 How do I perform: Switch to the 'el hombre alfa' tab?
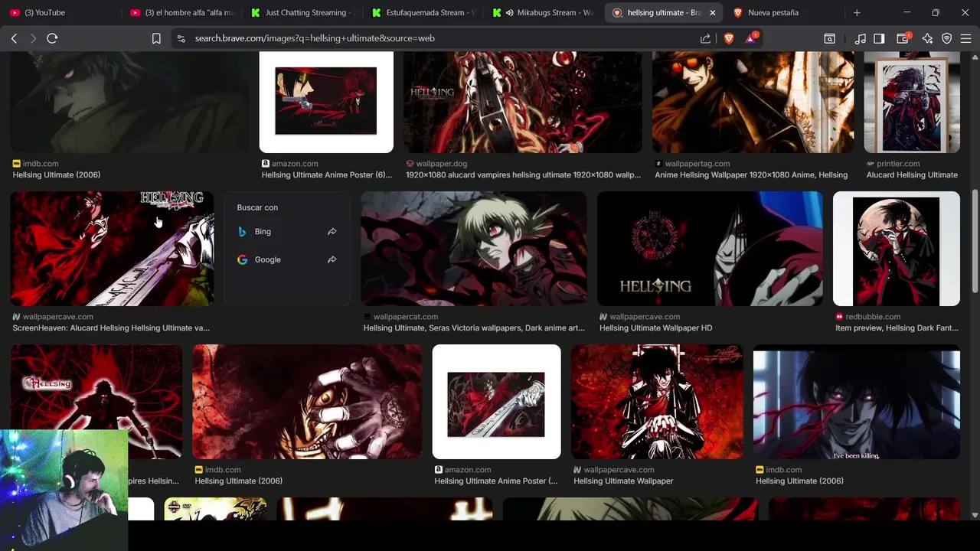tap(181, 12)
